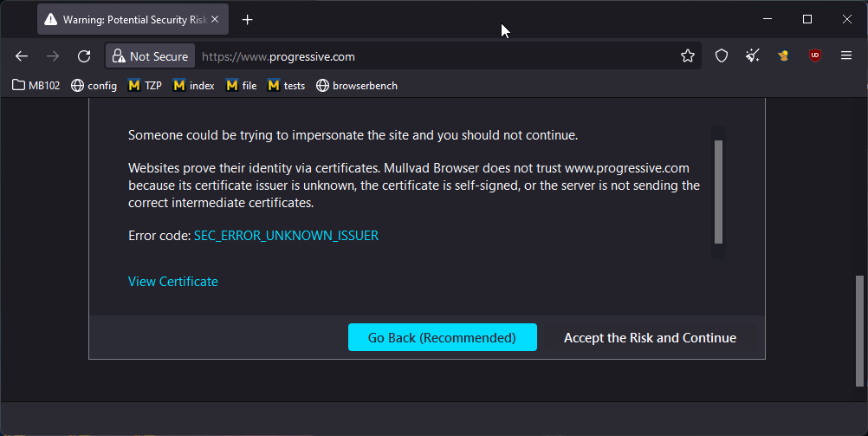This screenshot has height=436, width=868.
Task: Open the uBlock Origin extension icon
Action: pos(815,55)
